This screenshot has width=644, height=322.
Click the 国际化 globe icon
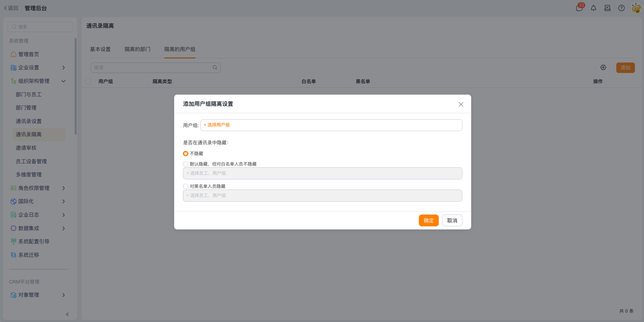(14, 201)
